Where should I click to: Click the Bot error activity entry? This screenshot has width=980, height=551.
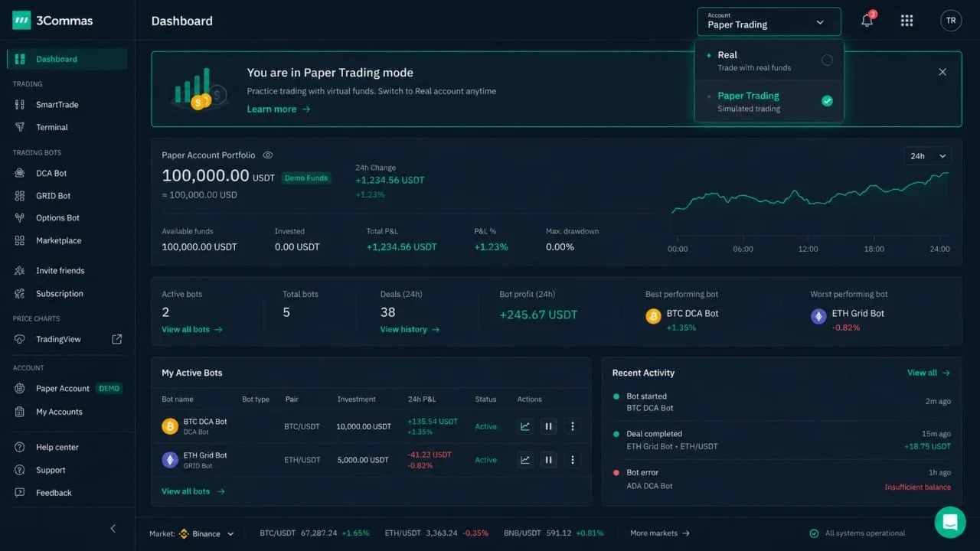coord(782,479)
